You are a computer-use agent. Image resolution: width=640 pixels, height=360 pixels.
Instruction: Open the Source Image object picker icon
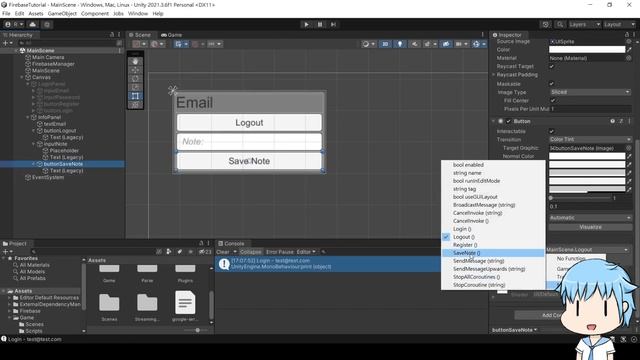point(629,42)
